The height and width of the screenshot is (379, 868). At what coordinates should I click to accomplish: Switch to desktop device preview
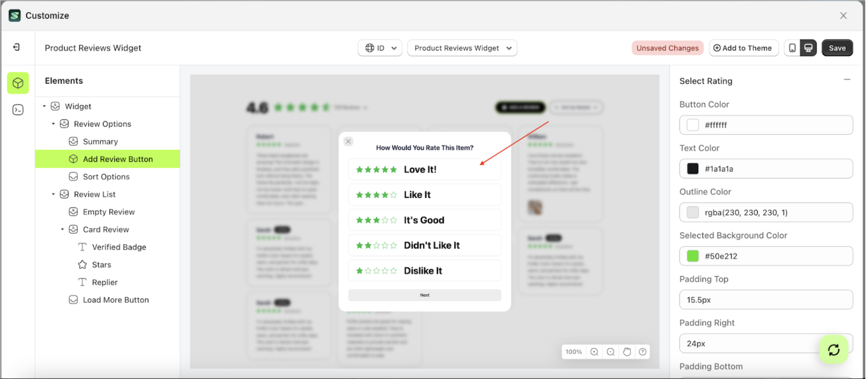click(x=808, y=48)
